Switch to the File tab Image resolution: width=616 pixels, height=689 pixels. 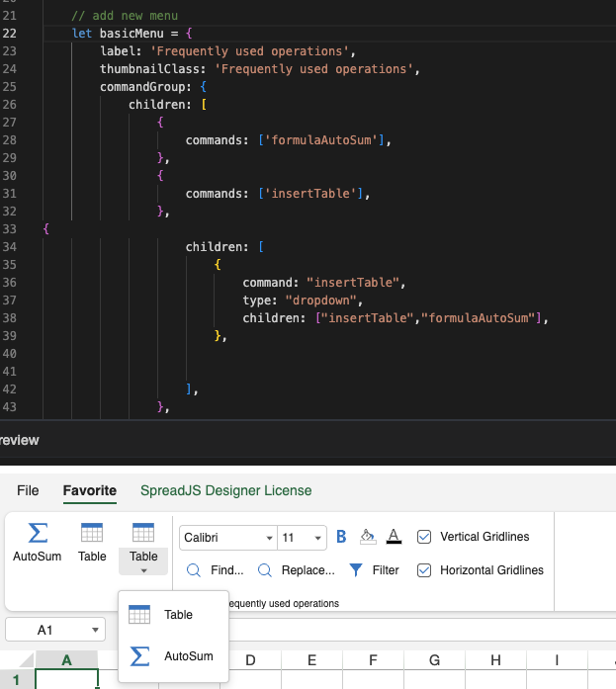coord(28,490)
